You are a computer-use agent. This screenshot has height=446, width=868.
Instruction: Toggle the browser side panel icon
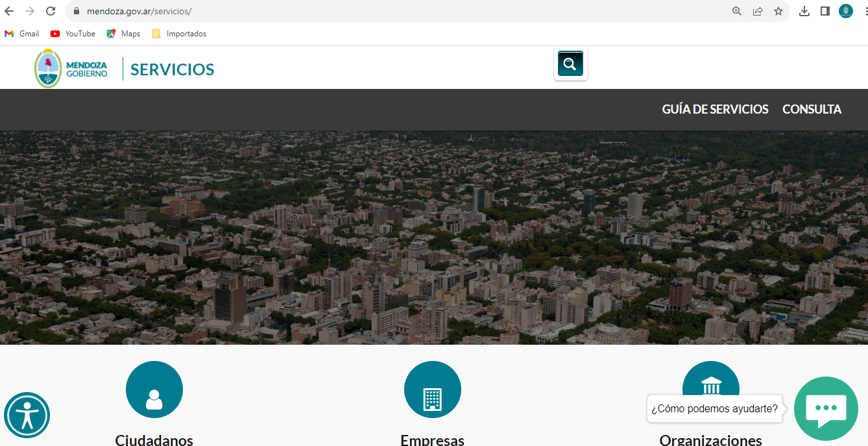(825, 11)
